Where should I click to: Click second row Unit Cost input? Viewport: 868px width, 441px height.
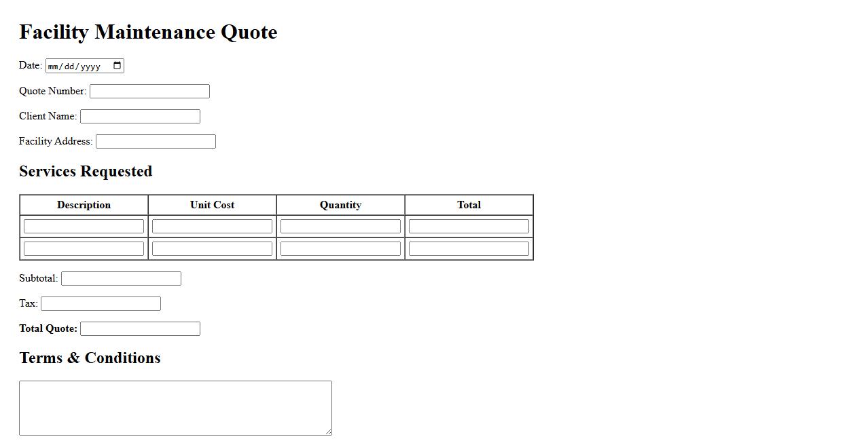[212, 248]
